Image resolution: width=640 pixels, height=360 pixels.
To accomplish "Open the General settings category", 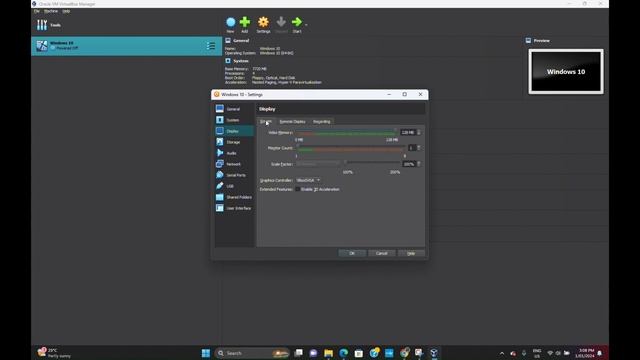I will [233, 109].
